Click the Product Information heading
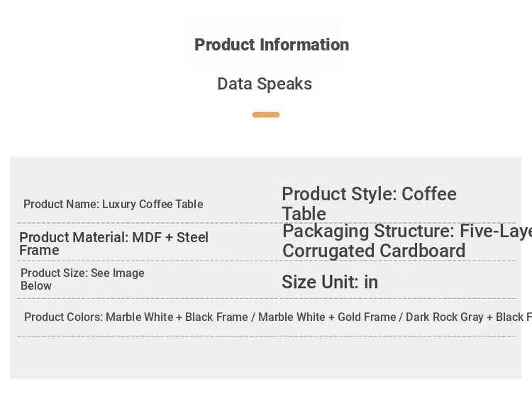532x419 pixels. tap(272, 45)
